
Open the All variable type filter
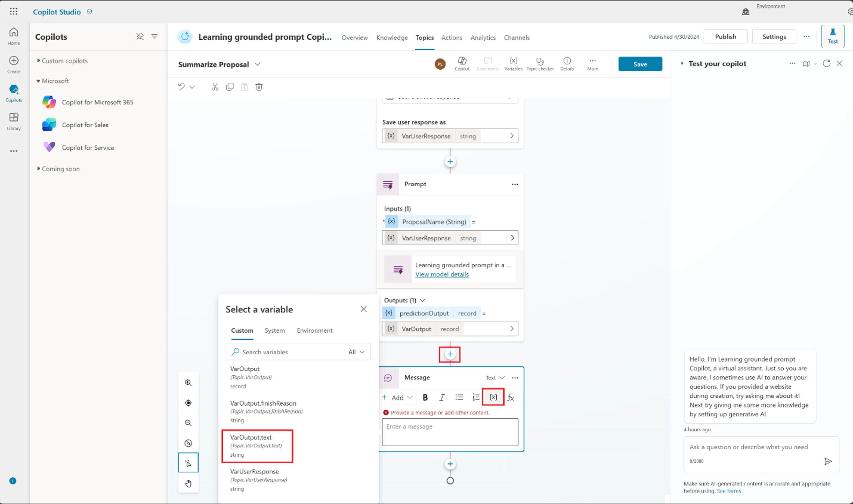(356, 352)
